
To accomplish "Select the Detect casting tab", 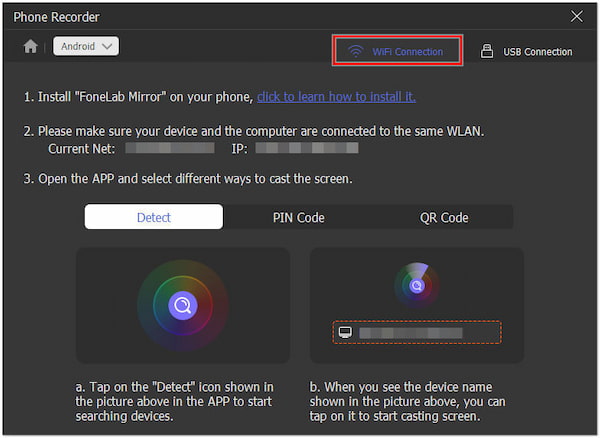I will (x=154, y=217).
